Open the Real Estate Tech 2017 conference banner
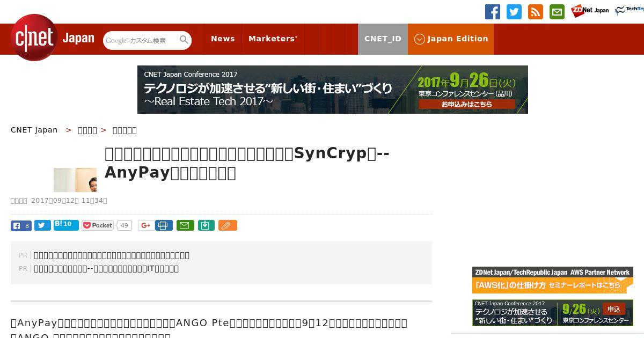 click(333, 90)
